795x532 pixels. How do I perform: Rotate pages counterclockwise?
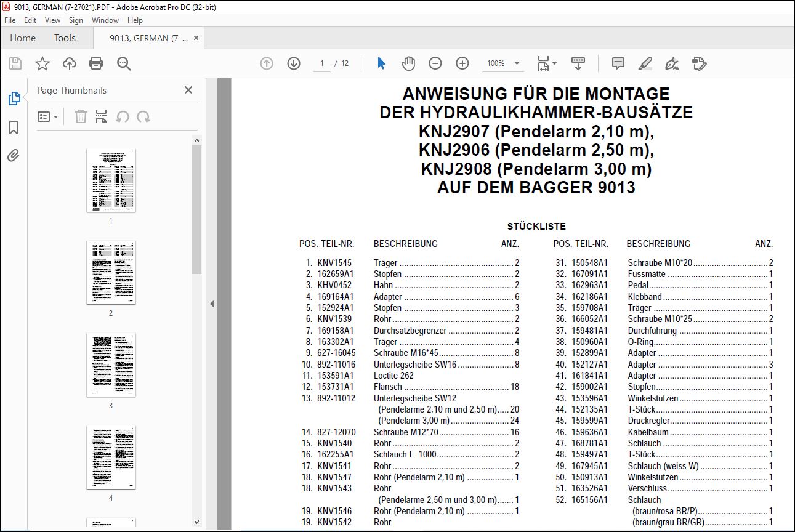point(123,116)
